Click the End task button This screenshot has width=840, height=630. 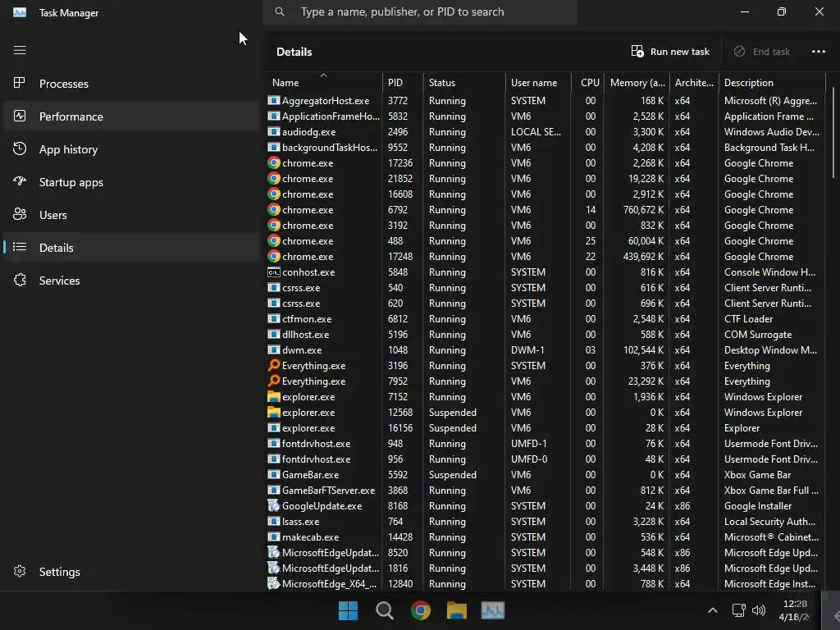(762, 52)
